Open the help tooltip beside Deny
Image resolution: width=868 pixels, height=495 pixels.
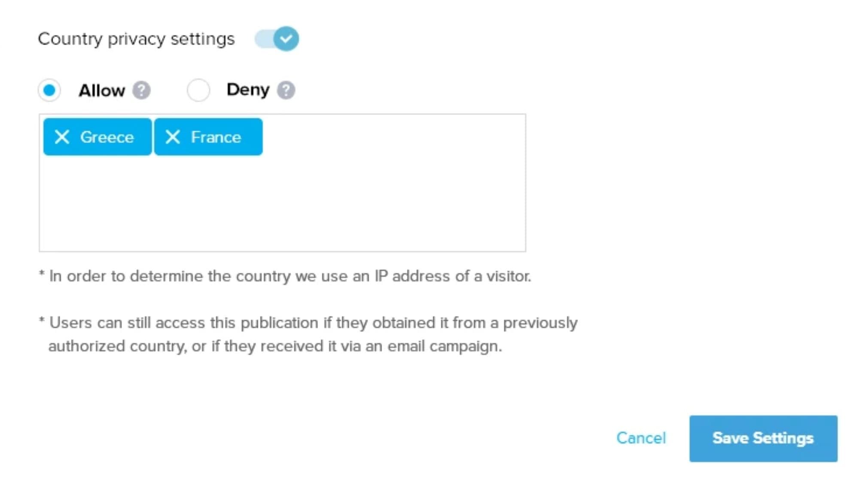pos(286,90)
